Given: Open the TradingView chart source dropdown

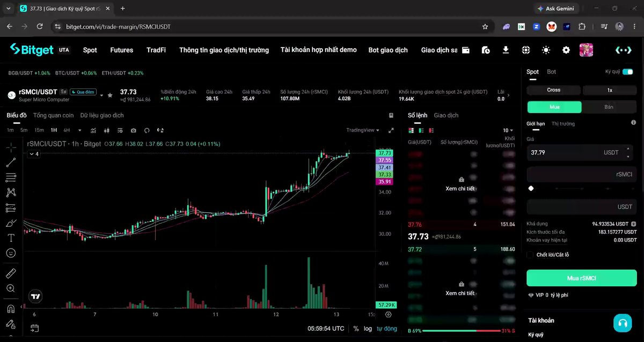Looking at the screenshot, I should 363,130.
